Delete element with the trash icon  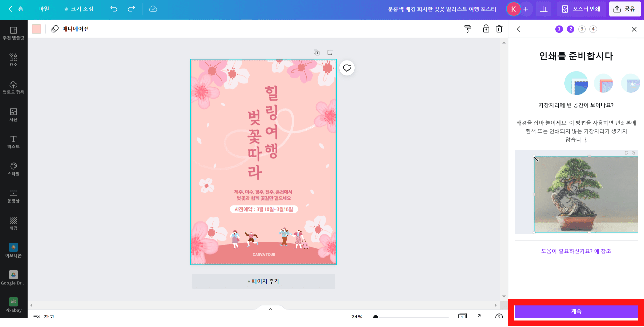tap(499, 29)
